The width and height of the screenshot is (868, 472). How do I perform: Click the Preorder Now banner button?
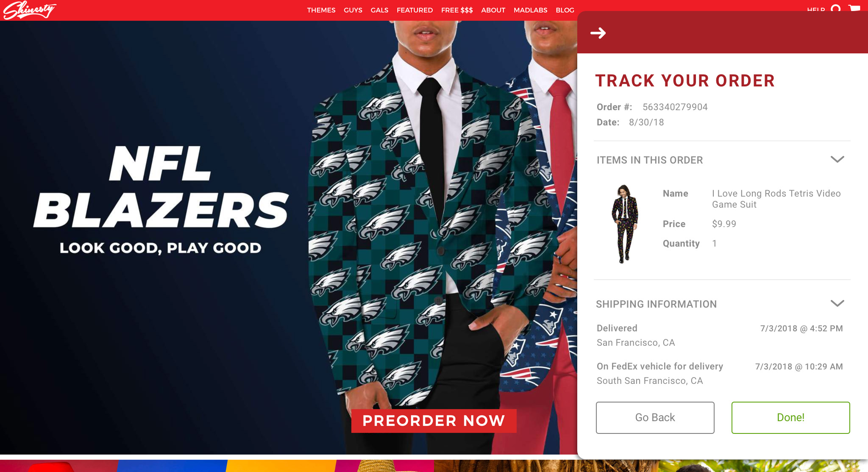pyautogui.click(x=434, y=421)
